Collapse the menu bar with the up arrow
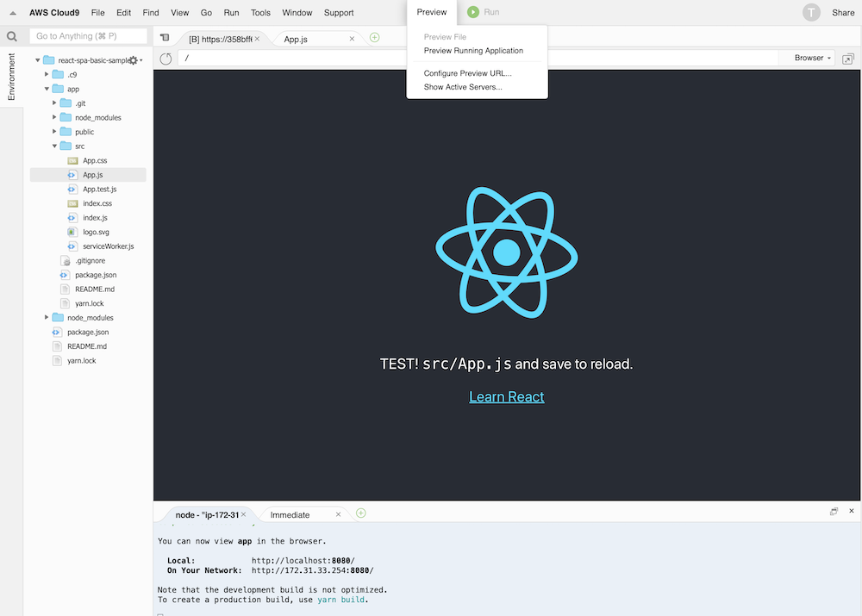Image resolution: width=862 pixels, height=616 pixels. pos(13,13)
